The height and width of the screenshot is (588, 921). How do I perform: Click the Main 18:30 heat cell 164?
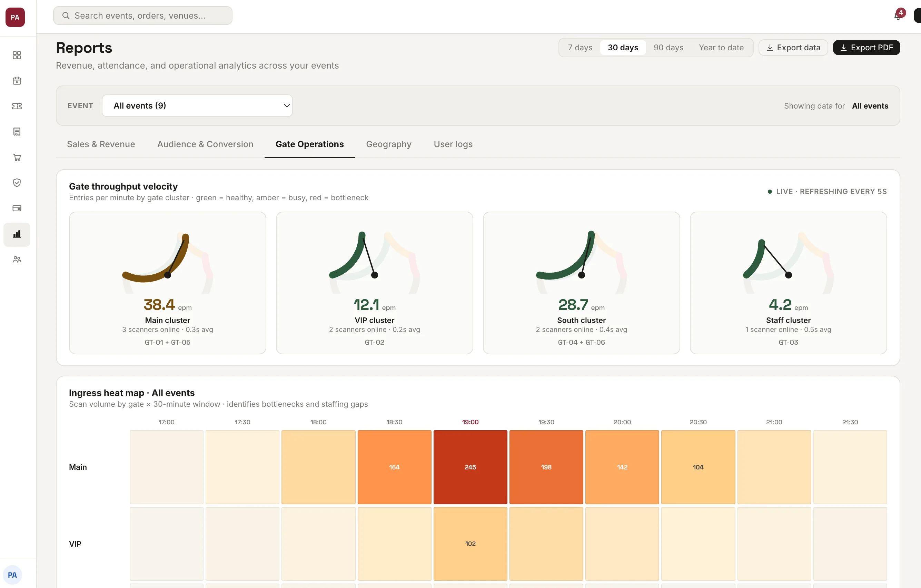(394, 467)
